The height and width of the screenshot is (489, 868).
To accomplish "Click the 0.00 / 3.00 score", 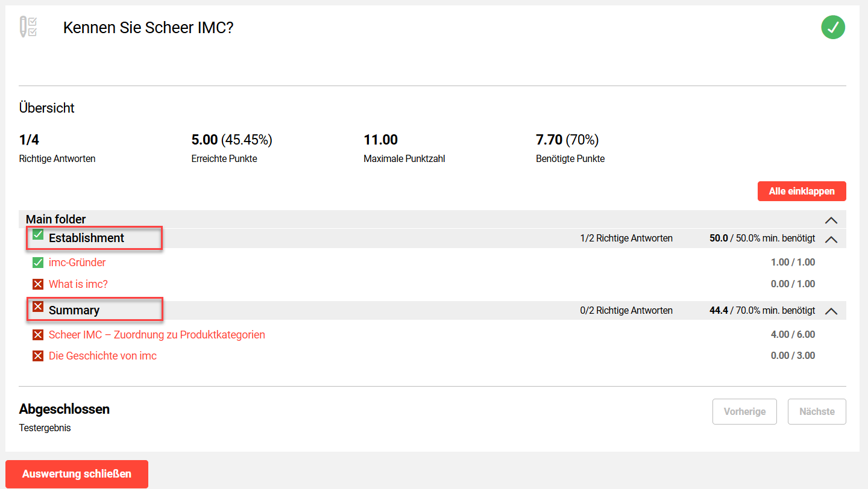I will (793, 356).
